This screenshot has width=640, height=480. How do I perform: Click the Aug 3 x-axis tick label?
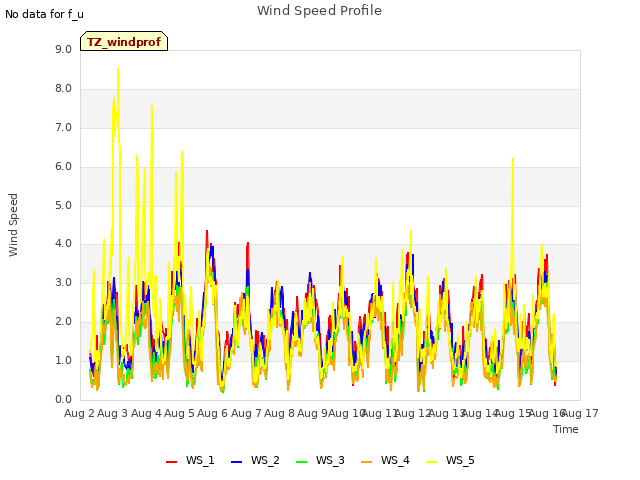click(113, 414)
